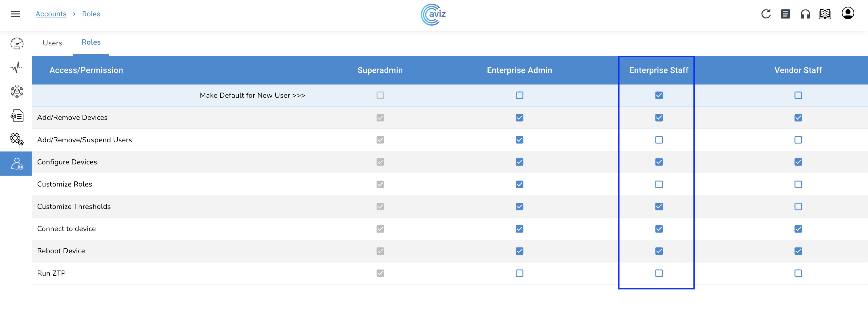Select the accounts user-gear sidebar icon
868x311 pixels.
pos(16,164)
